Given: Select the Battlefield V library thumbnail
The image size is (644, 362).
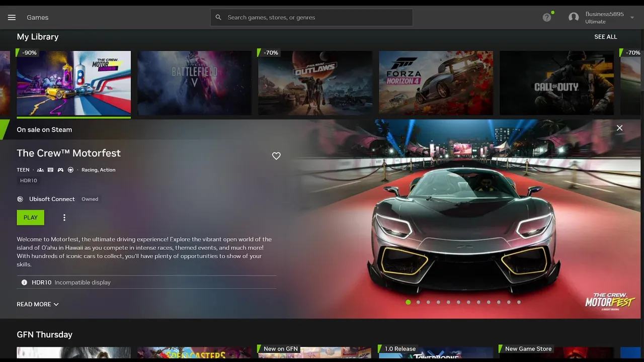Looking at the screenshot, I should click(x=194, y=83).
